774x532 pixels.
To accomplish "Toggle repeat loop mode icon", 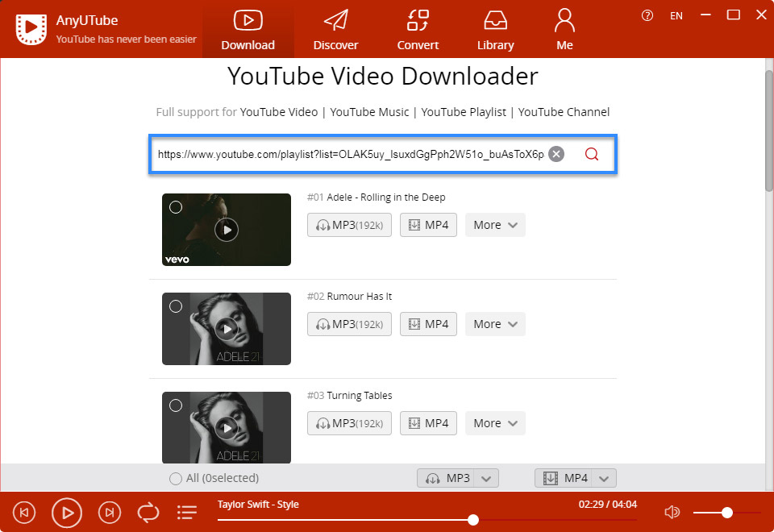I will tap(148, 513).
